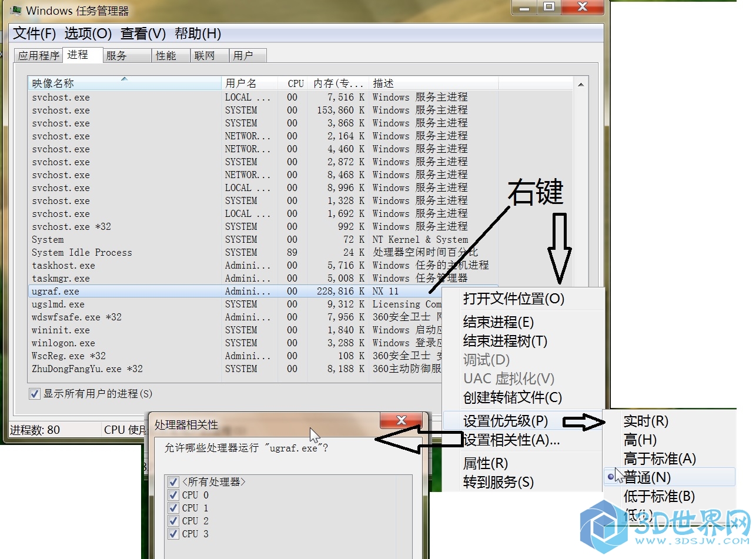Select the WscReg.exe *32 process row

[235, 356]
